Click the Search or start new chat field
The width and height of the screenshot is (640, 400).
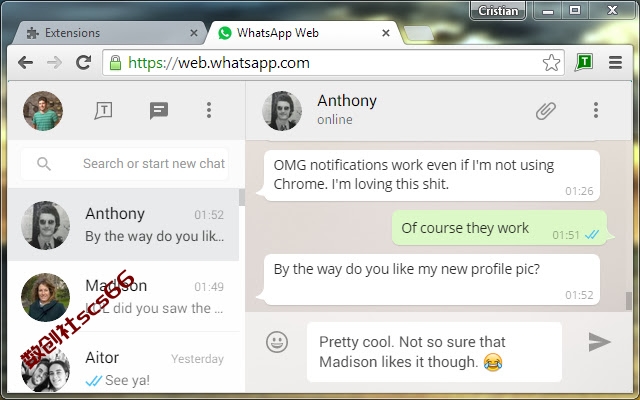(124, 164)
